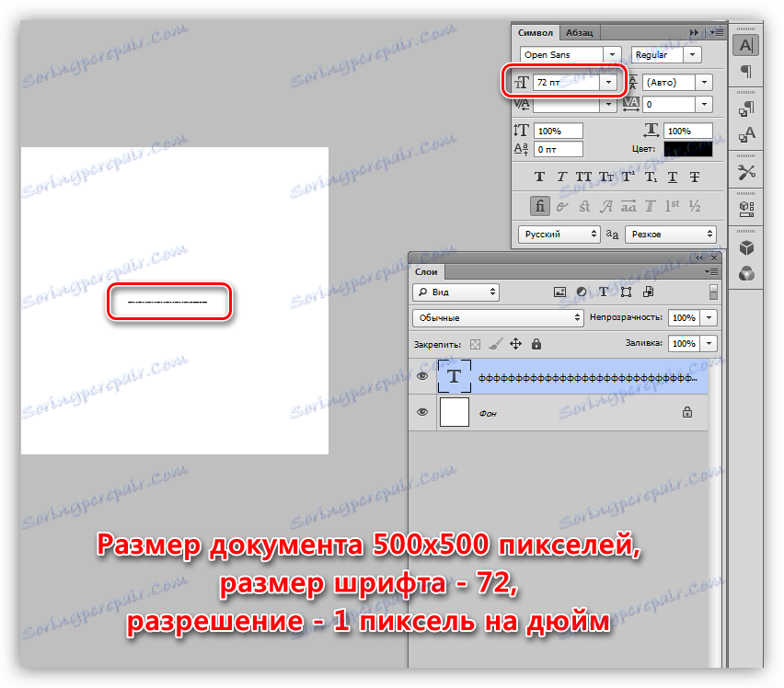Open Paragraph Styles panel icon in dock
Screen dimensions: 784x688
click(x=746, y=109)
